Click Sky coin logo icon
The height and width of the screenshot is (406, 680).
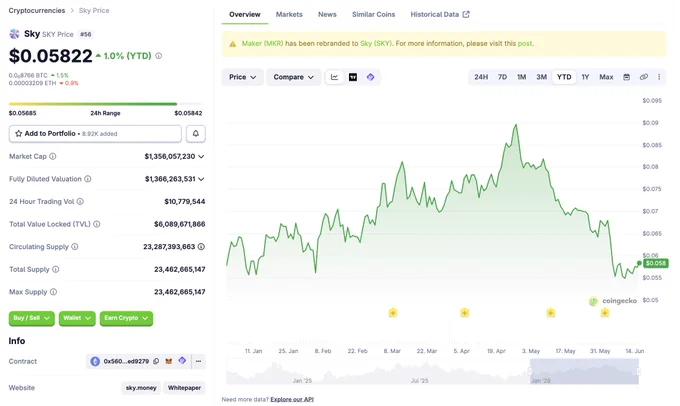(15, 34)
